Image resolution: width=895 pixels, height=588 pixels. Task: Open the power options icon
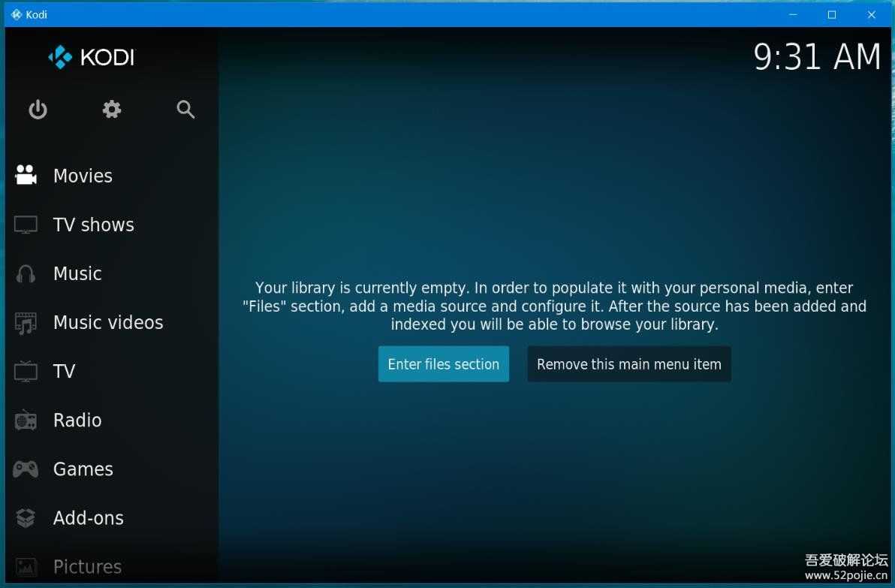tap(38, 109)
